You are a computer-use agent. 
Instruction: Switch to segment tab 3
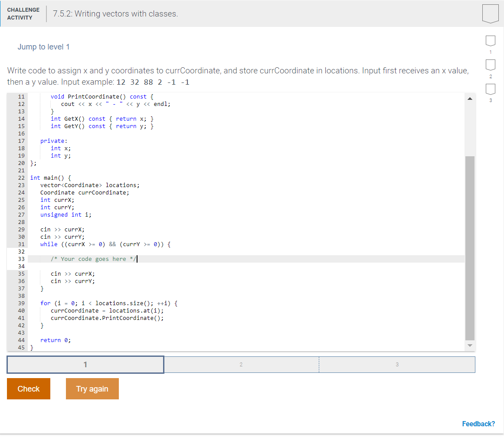tap(397, 364)
